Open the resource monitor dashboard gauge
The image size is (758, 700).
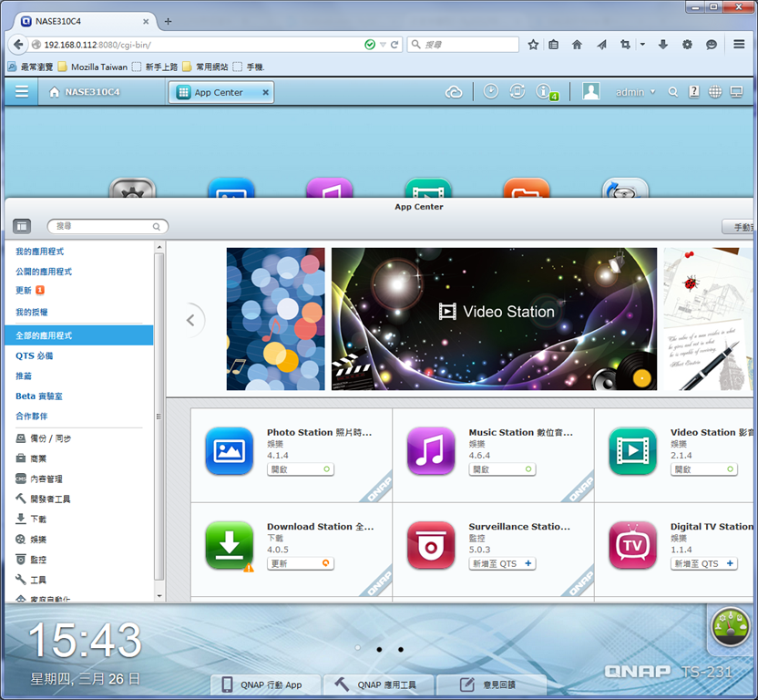pyautogui.click(x=730, y=626)
